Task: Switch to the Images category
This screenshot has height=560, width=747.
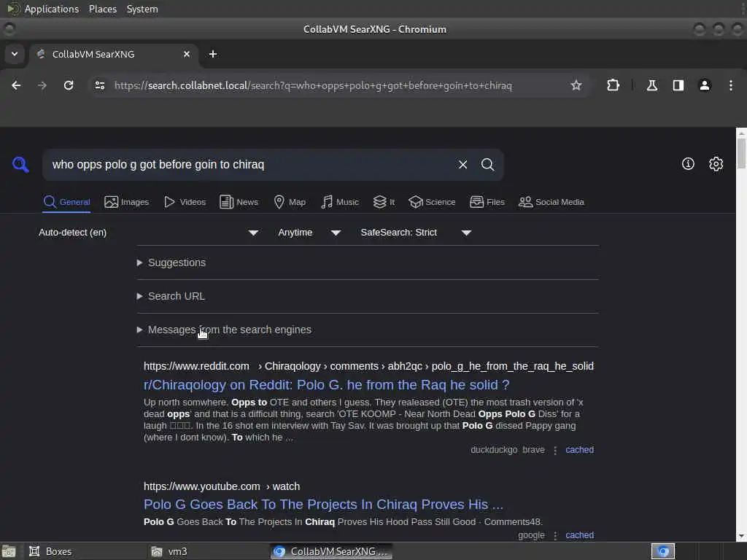Action: coord(127,202)
